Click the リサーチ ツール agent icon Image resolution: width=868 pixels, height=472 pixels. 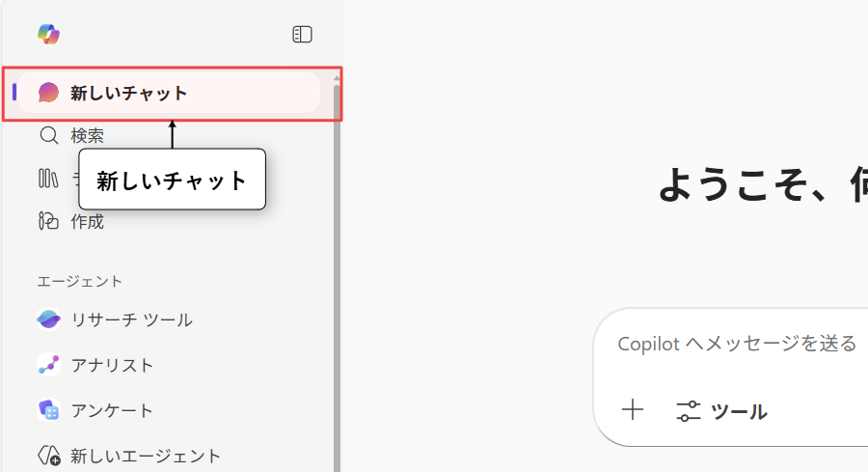(48, 319)
